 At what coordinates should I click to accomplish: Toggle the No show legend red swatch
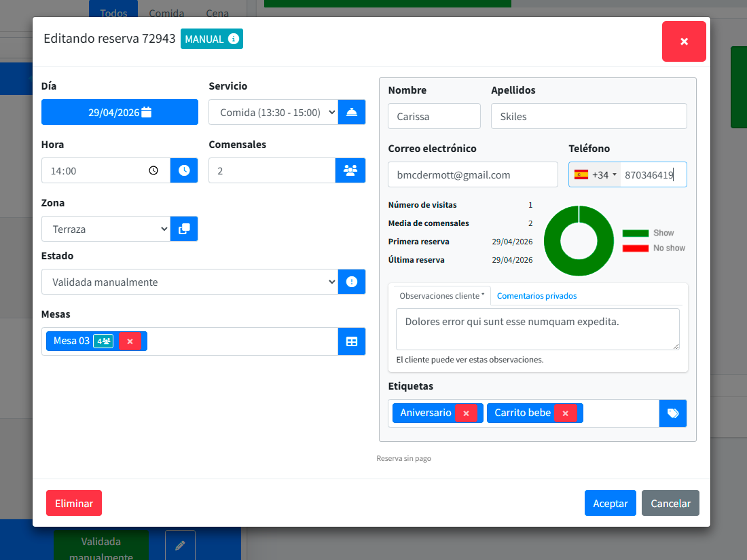[x=636, y=248]
